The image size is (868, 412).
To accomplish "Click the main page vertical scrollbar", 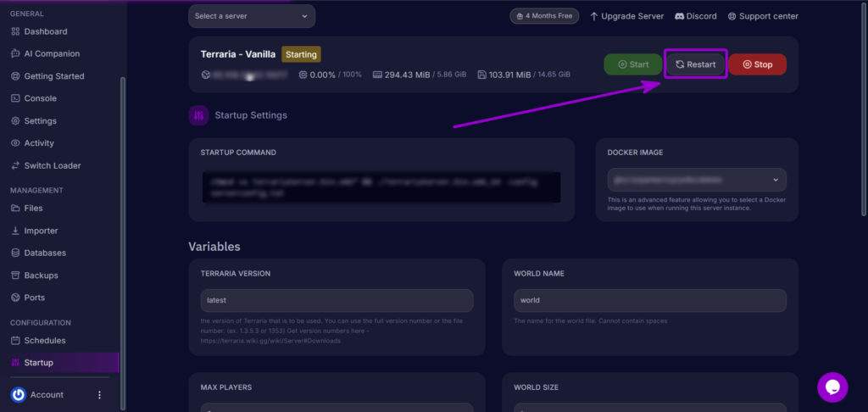I will tap(864, 108).
